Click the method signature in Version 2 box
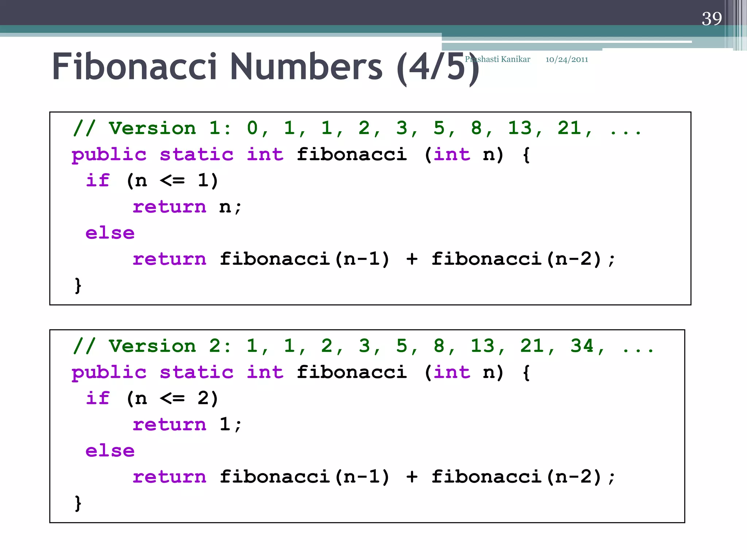This screenshot has height=560, width=747. [301, 373]
